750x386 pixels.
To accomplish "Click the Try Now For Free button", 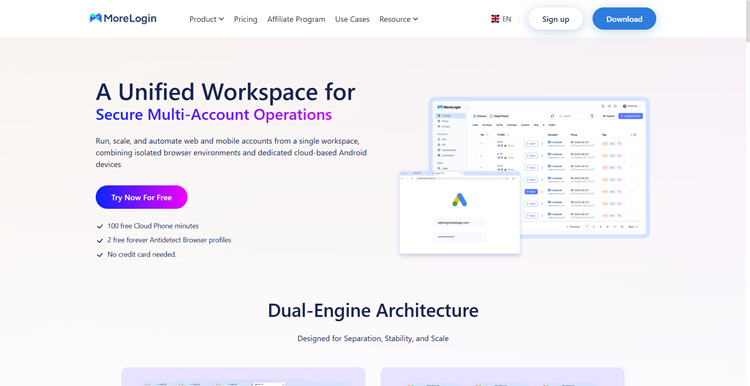I will [x=142, y=197].
